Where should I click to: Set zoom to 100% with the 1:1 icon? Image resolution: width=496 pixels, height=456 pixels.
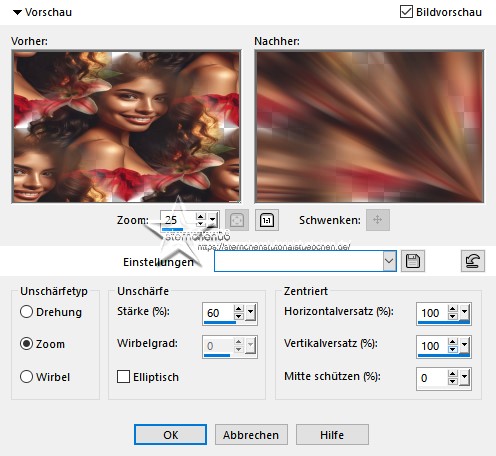[267, 220]
